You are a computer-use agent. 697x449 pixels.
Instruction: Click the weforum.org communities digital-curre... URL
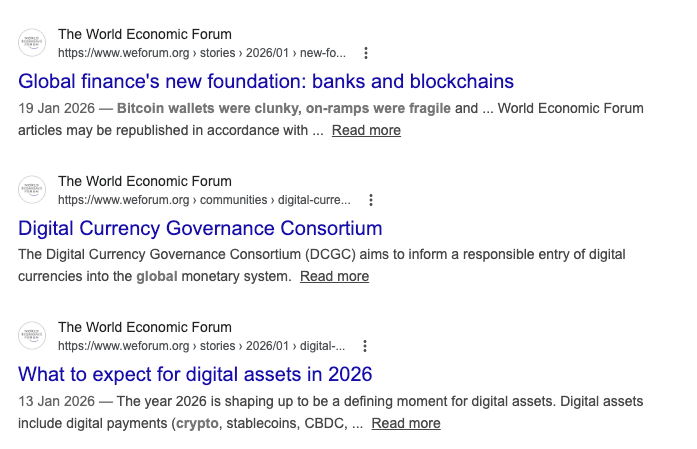coord(204,200)
